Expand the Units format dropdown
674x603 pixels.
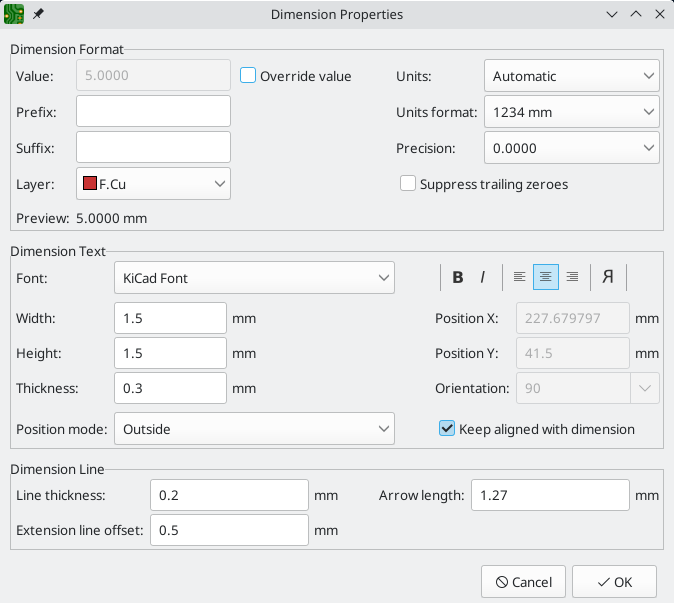(x=571, y=112)
